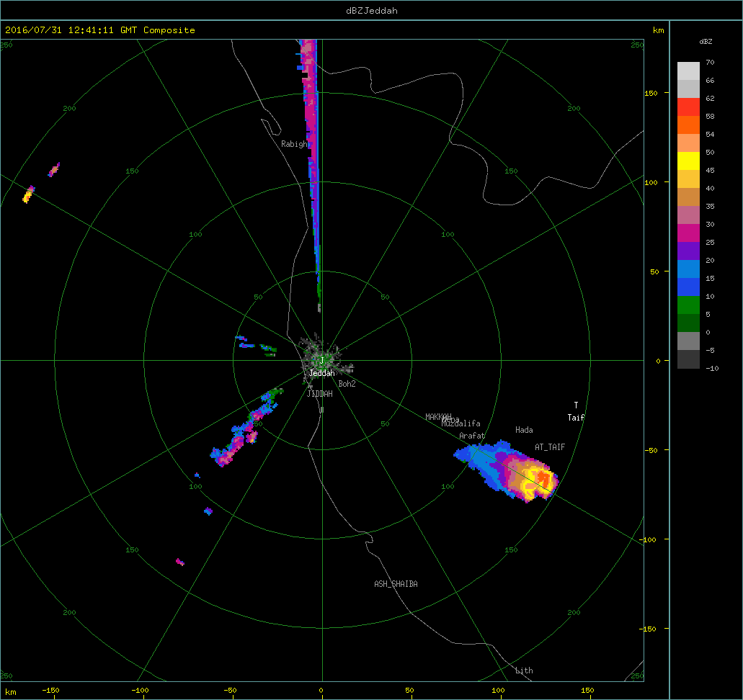The height and width of the screenshot is (700, 743).
Task: Click the Arafat location label
Action: tap(472, 436)
